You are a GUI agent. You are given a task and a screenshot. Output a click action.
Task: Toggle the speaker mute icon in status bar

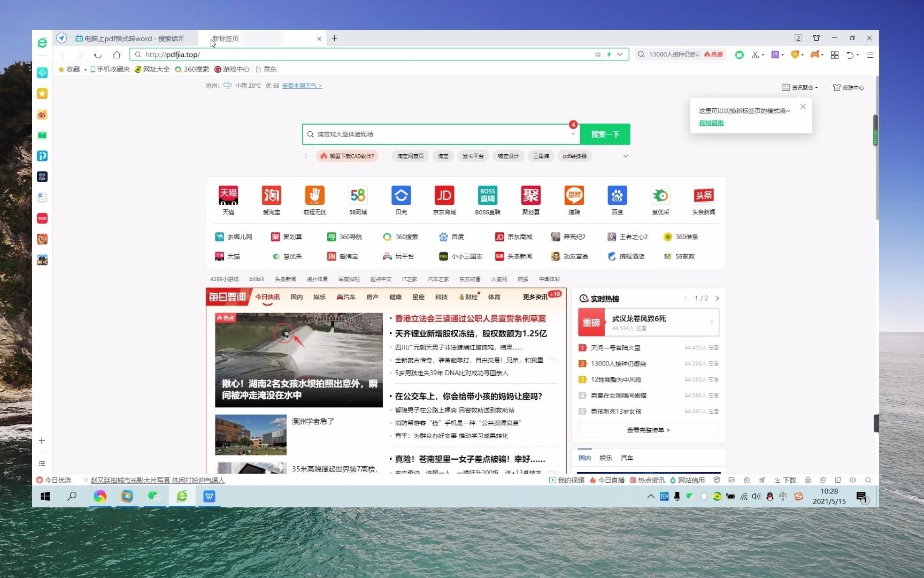(853, 480)
